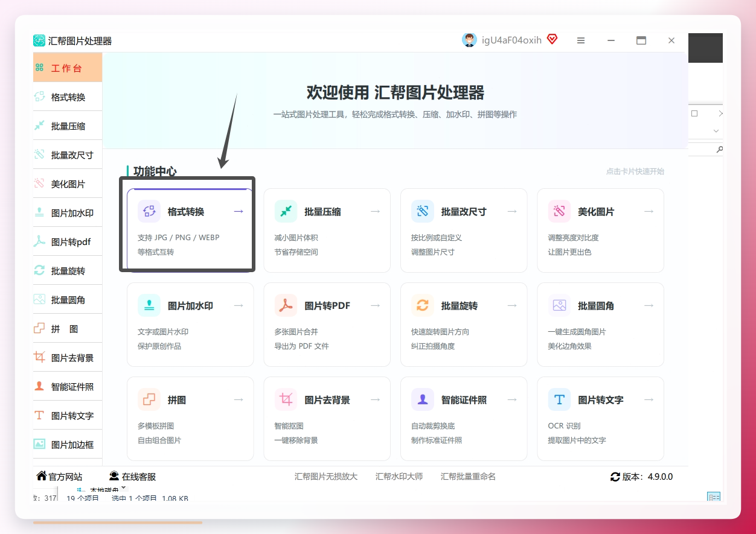
Task: Click the 图片转文字 sidebar icon
Action: (x=40, y=415)
